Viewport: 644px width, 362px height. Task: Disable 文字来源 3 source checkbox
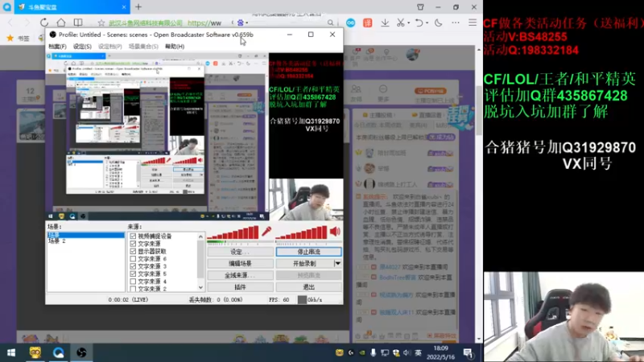tap(133, 266)
